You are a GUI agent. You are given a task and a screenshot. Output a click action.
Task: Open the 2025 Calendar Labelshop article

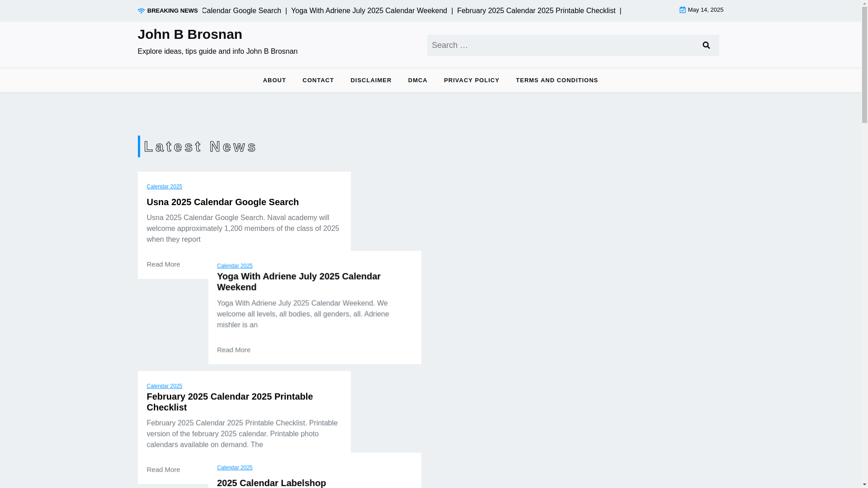[x=271, y=483]
